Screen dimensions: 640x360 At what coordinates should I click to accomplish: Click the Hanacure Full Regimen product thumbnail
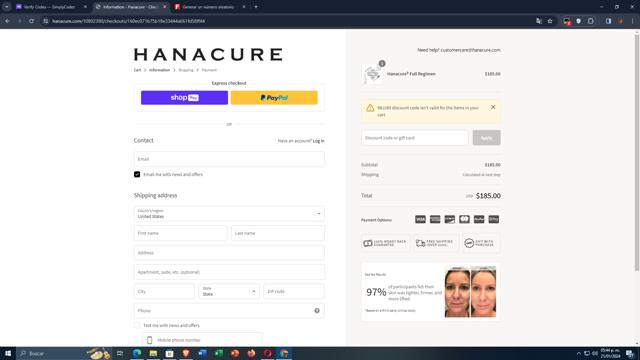click(372, 74)
